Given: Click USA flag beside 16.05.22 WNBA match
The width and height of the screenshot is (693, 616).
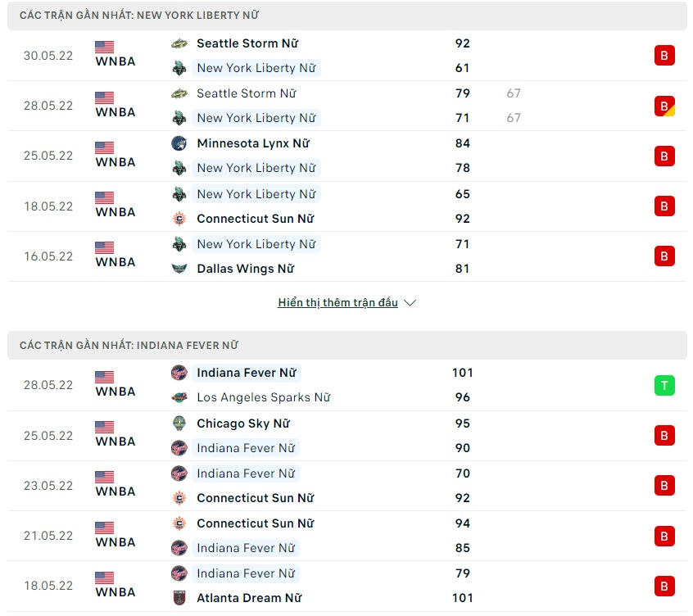Looking at the screenshot, I should pyautogui.click(x=104, y=247).
